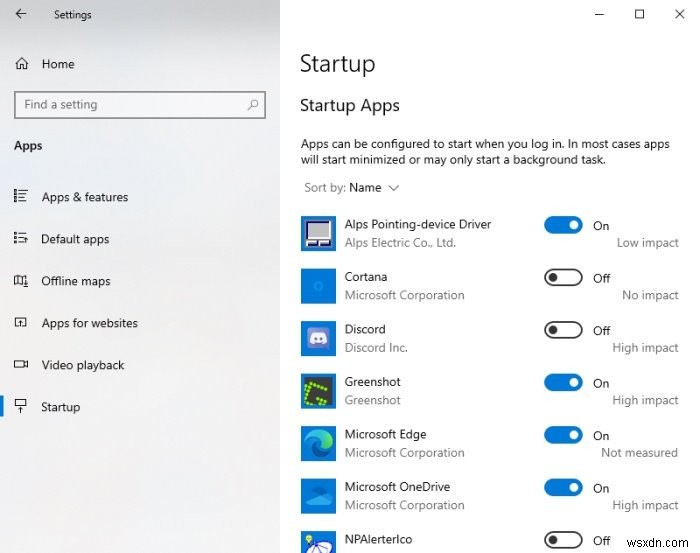Image resolution: width=700 pixels, height=553 pixels.
Task: Click the Offline maps icon
Action: point(21,281)
